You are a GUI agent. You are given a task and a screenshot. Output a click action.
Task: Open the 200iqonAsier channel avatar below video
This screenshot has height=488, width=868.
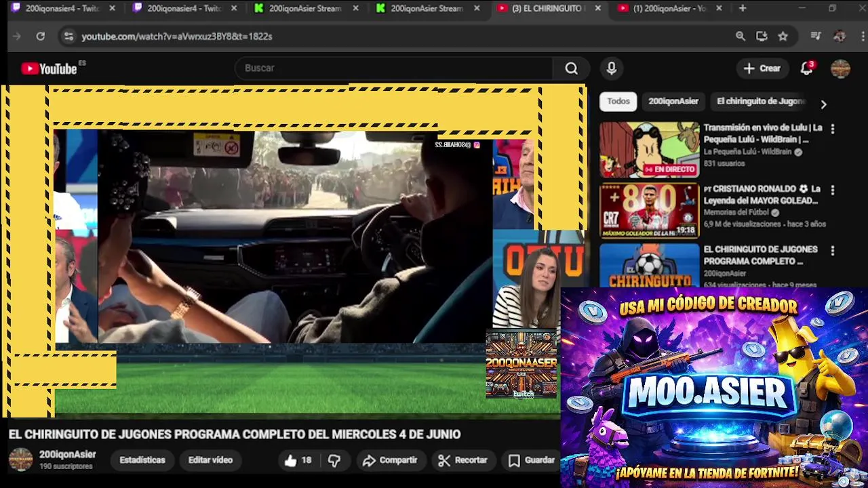[x=20, y=460]
